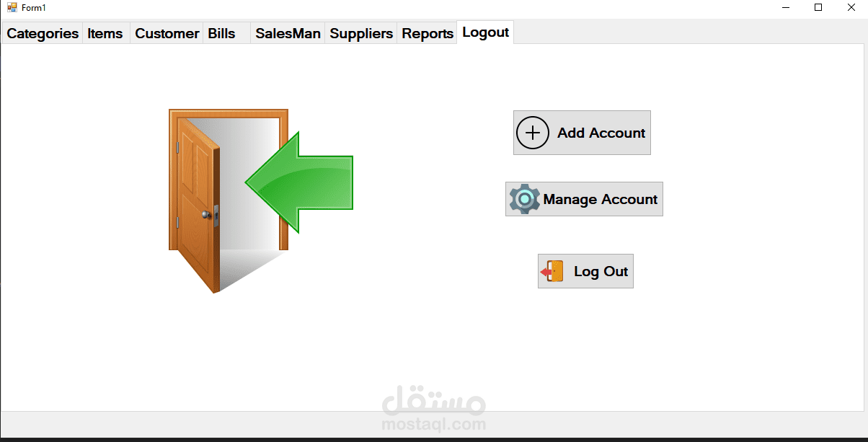Image resolution: width=868 pixels, height=442 pixels.
Task: Click the exit door icon on Log Out
Action: point(552,272)
